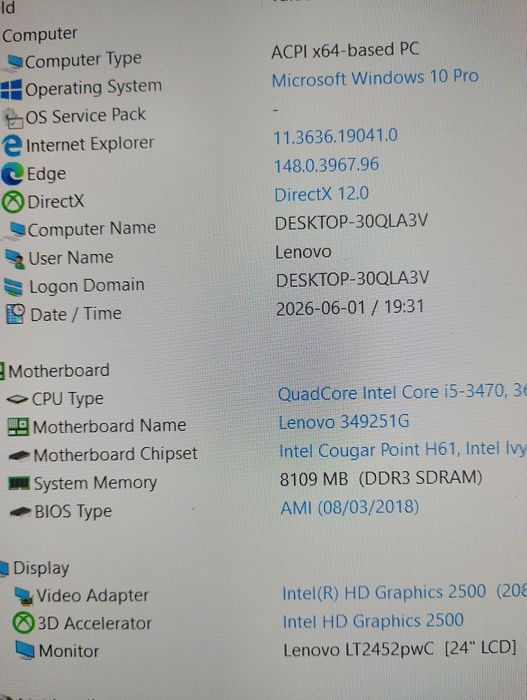Click the OS Service Pack icon
Image resolution: width=527 pixels, height=700 pixels.
14,119
